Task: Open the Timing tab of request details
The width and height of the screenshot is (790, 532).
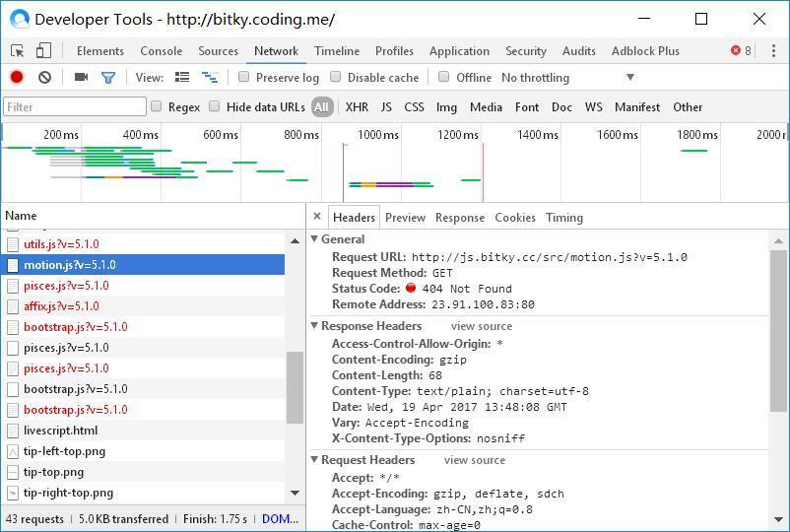Action: [x=564, y=218]
